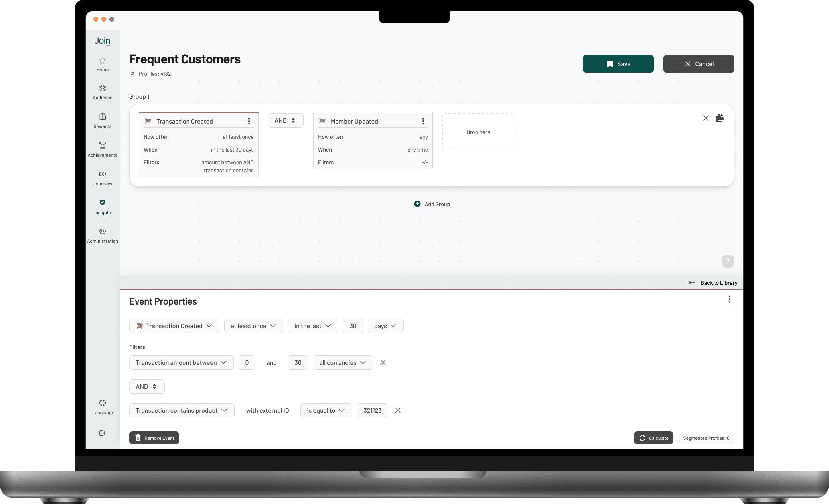Click the cart icon on Transaction Created card
The height and width of the screenshot is (504, 829).
coord(148,121)
